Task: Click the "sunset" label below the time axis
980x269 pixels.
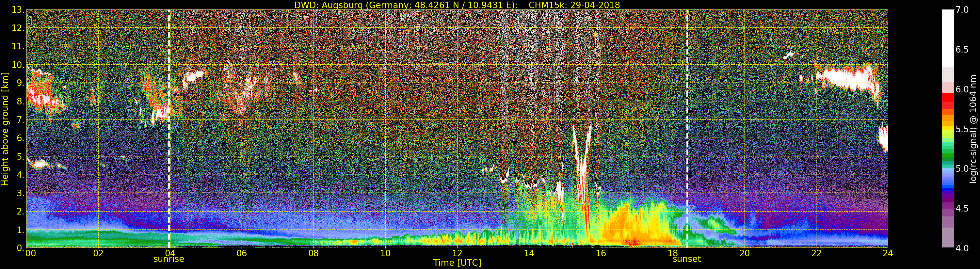Action: pos(687,259)
